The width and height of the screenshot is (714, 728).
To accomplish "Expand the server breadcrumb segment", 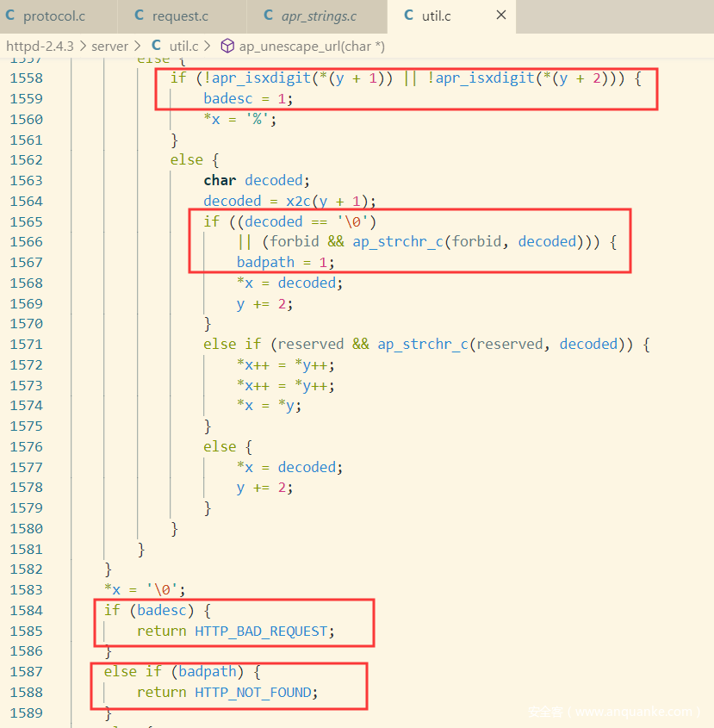I will pos(109,46).
